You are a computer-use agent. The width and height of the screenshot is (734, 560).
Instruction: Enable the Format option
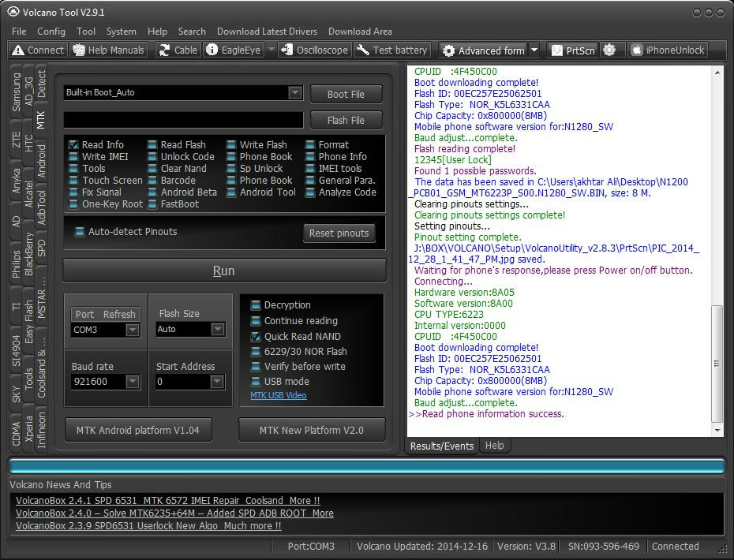coord(310,144)
